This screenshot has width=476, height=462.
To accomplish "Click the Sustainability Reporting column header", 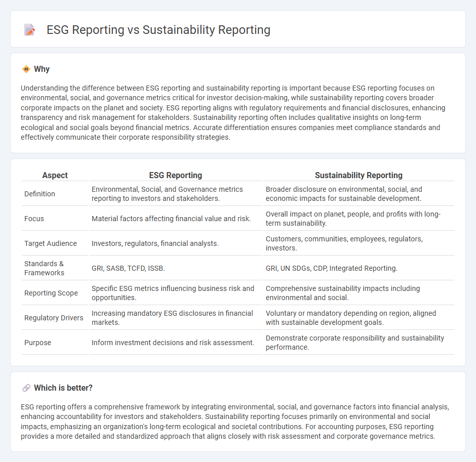I will point(359,175).
